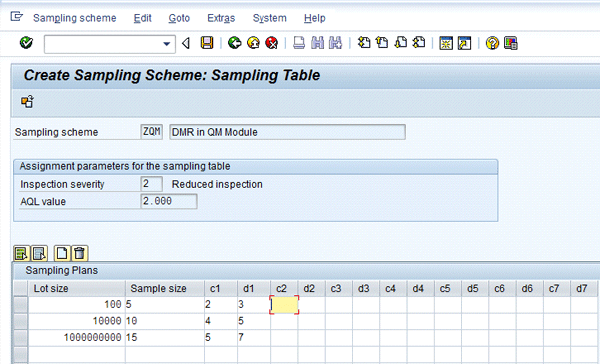Click the Sample size column header
The height and width of the screenshot is (364, 600).
tap(165, 288)
